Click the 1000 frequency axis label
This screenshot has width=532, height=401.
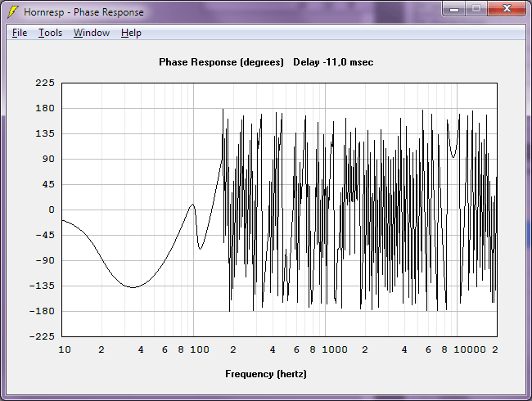pyautogui.click(x=335, y=349)
